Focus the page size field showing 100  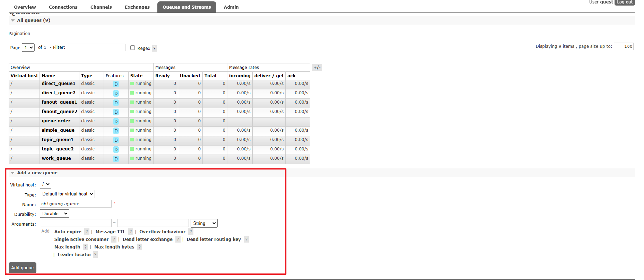[x=624, y=46]
